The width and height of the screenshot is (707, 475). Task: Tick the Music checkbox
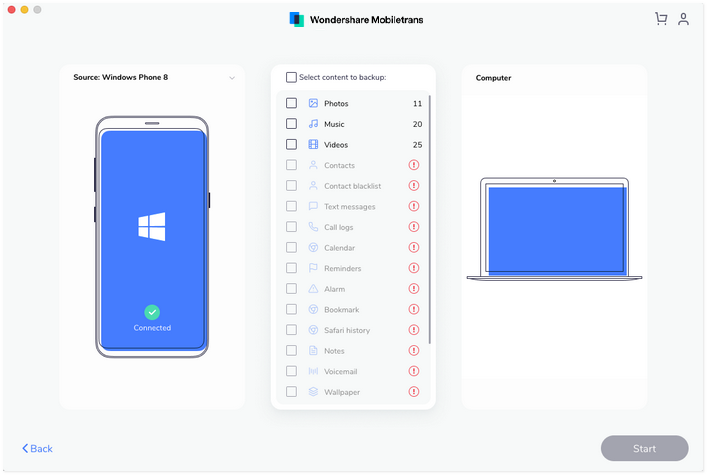[x=291, y=124]
